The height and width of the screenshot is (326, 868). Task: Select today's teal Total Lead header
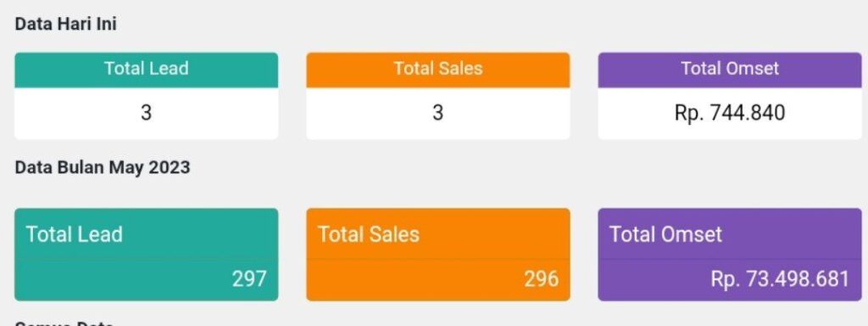[x=146, y=70]
